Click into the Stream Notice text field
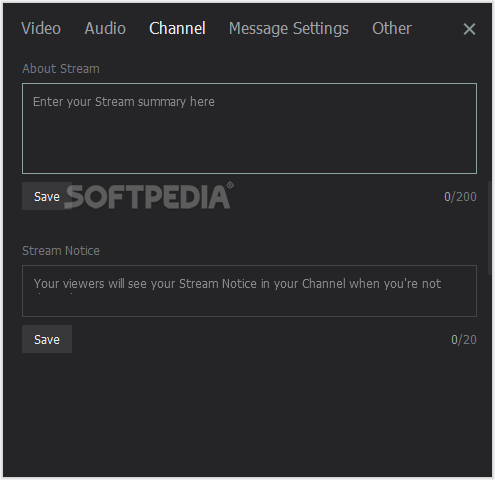The image size is (495, 480). tap(249, 291)
